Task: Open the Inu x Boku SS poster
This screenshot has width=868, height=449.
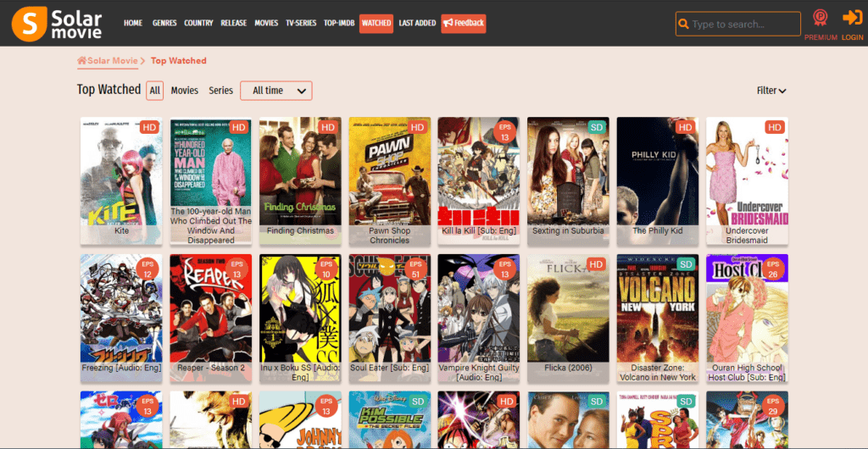Action: [300, 318]
